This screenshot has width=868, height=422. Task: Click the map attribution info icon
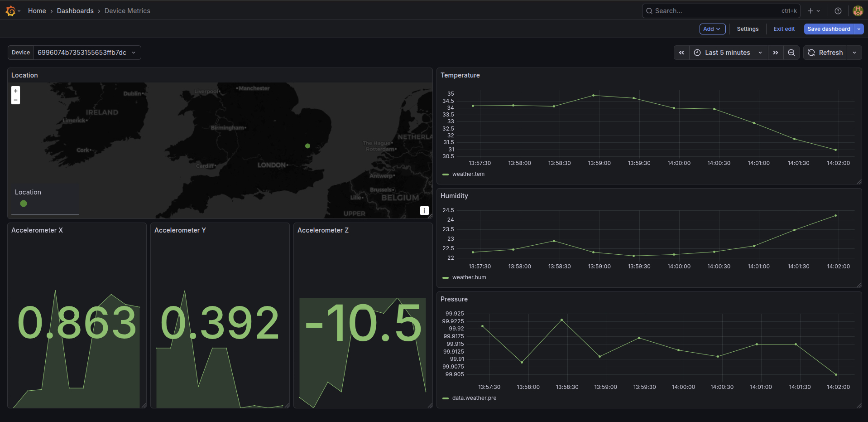[x=424, y=210]
